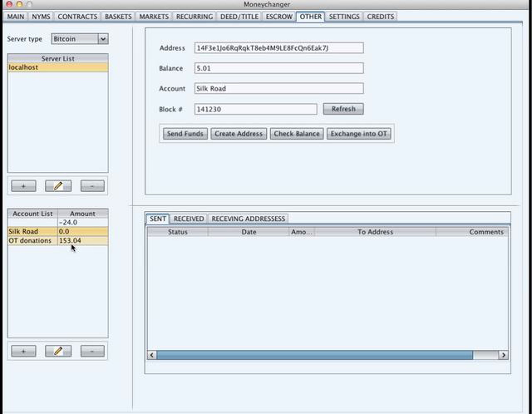Screen dimensions: 532x414
Task: Focus the Account field showing Silk Road
Action: 279,88
